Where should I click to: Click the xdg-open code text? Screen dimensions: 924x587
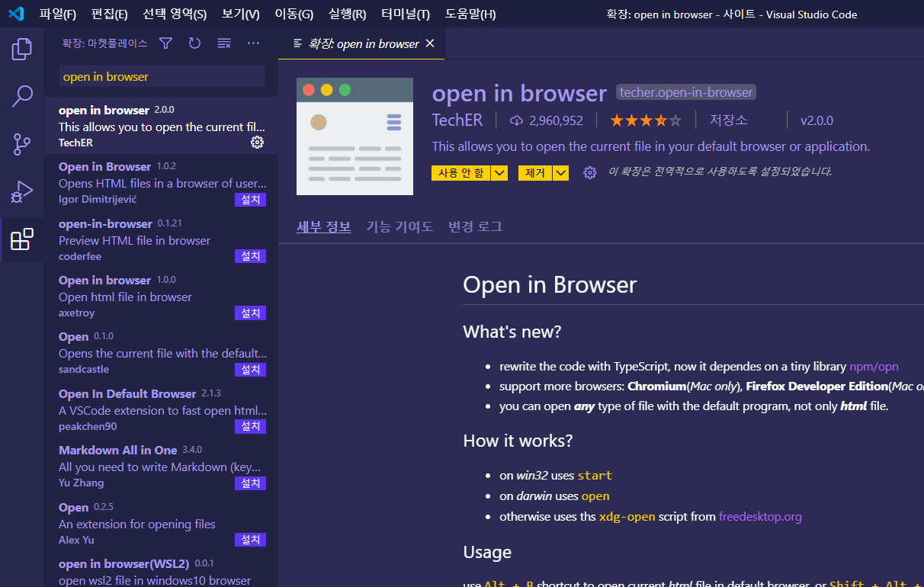[x=627, y=516]
